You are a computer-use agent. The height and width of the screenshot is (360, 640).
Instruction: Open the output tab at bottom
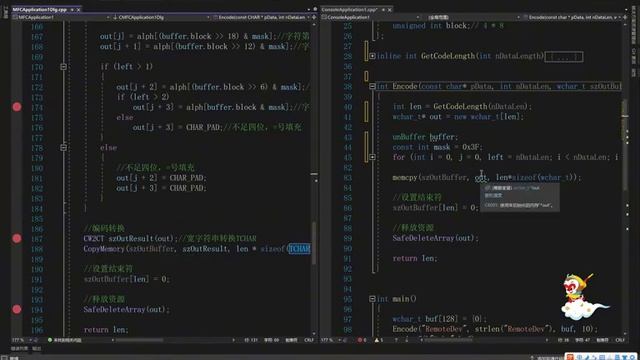click(x=37, y=348)
